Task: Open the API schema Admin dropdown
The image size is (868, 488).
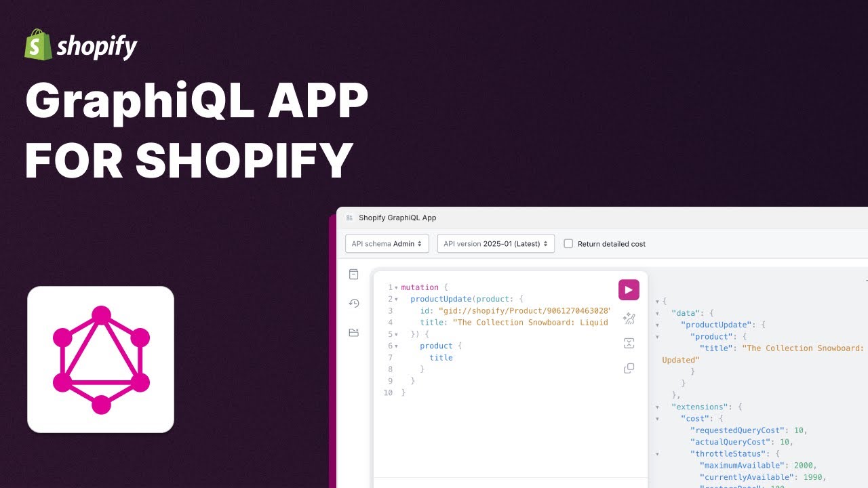Action: [x=387, y=243]
